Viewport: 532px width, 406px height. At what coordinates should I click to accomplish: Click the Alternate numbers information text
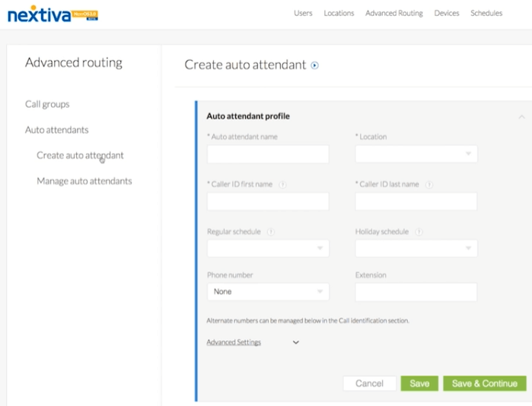[307, 321]
